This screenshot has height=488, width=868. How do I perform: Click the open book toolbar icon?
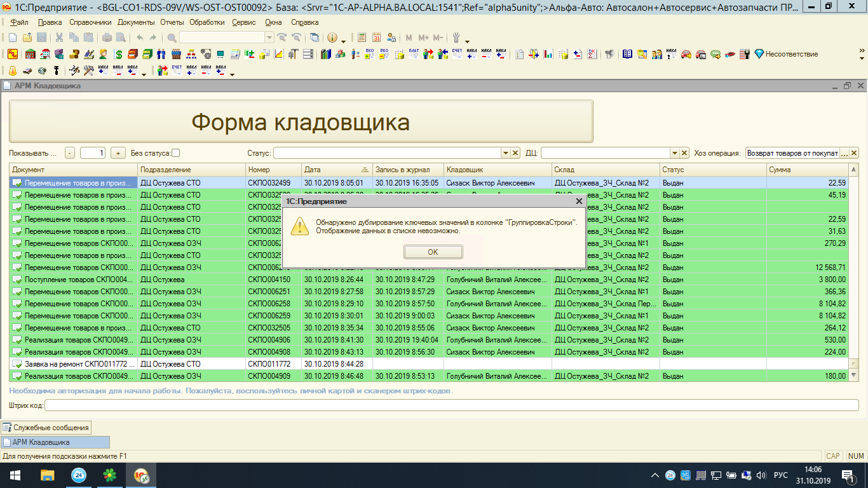click(x=627, y=55)
